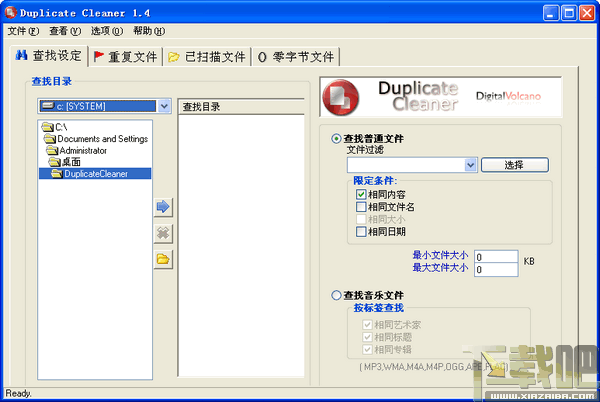The width and height of the screenshot is (600, 402).
Task: Click the gray X remove-directory icon
Action: pos(163,233)
